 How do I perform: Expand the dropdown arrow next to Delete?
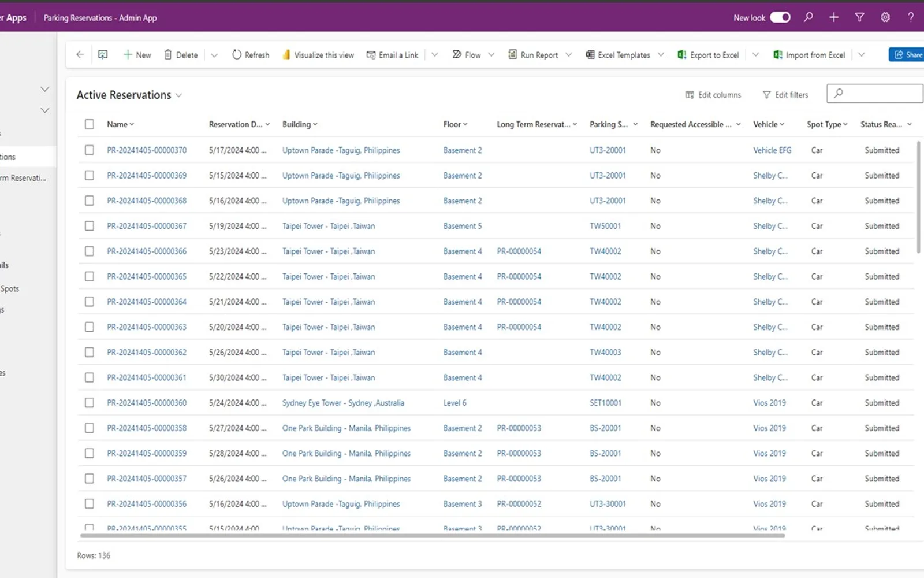click(x=214, y=55)
